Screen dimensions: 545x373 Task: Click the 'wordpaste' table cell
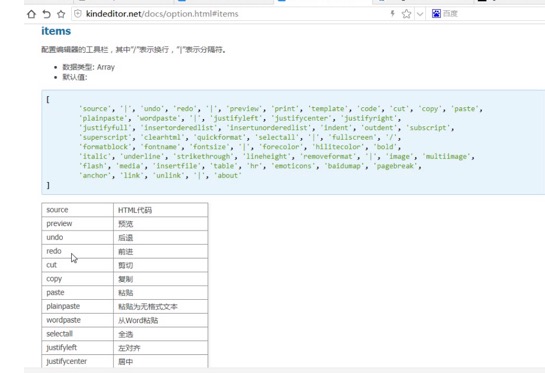78,320
